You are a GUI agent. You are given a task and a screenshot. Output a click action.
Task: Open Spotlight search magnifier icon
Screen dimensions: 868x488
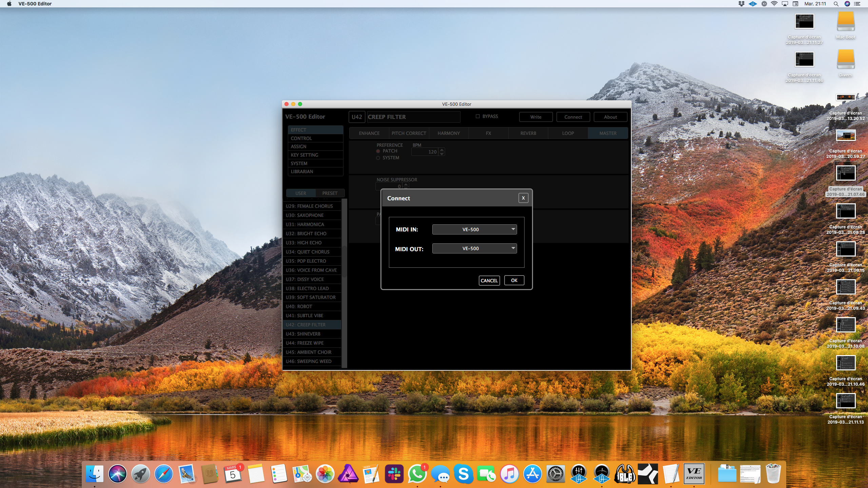point(836,4)
